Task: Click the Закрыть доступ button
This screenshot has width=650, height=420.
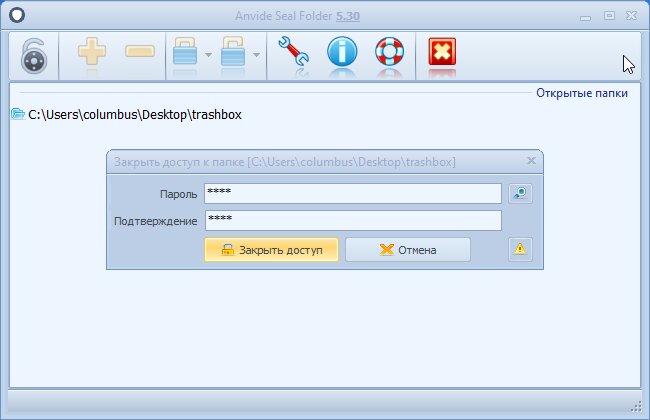Action: click(272, 250)
